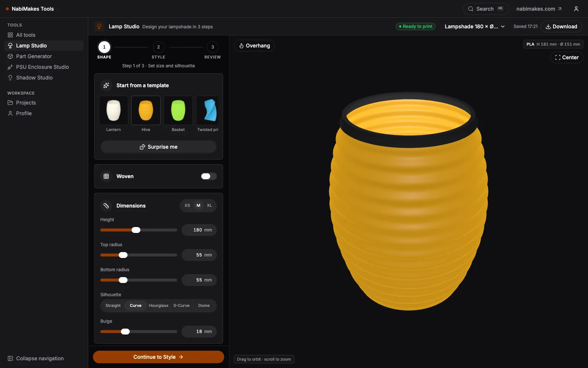Expand the Lampshade 180 project dropdown
This screenshot has height=368, width=588.
click(474, 26)
